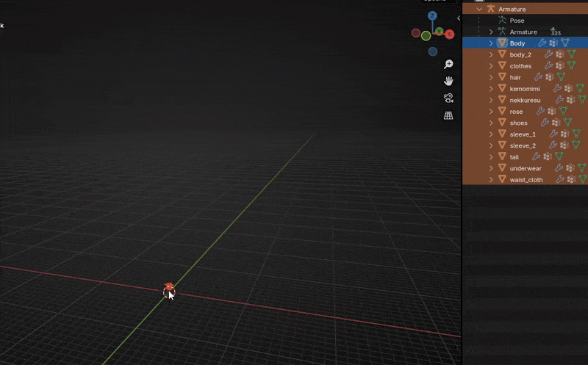This screenshot has width=588, height=365.
Task: Select the clothes object label
Action: (x=520, y=66)
